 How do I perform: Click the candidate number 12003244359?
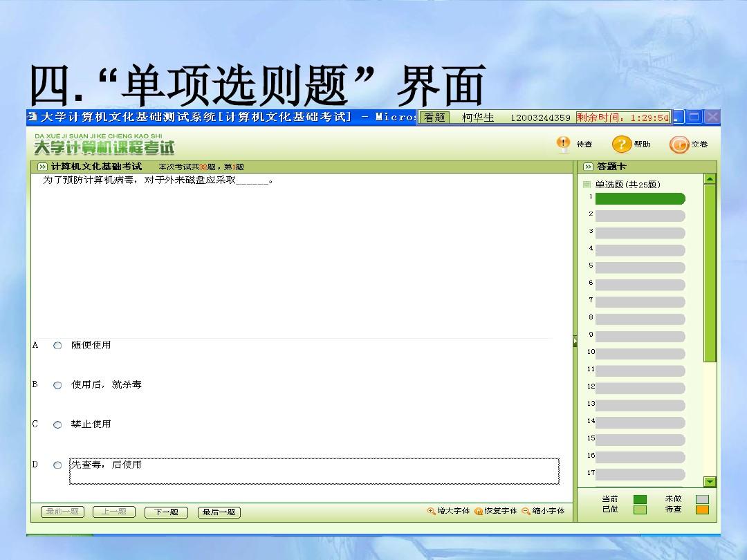(x=540, y=118)
